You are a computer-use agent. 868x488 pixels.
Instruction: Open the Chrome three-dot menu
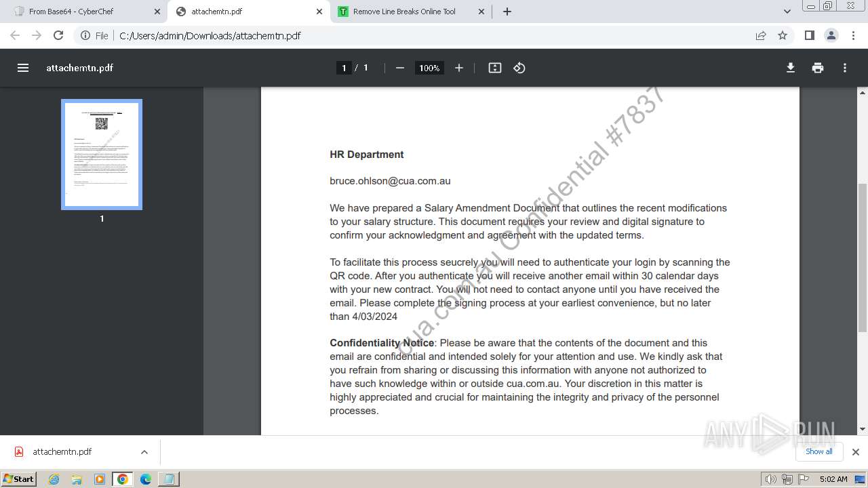(854, 35)
